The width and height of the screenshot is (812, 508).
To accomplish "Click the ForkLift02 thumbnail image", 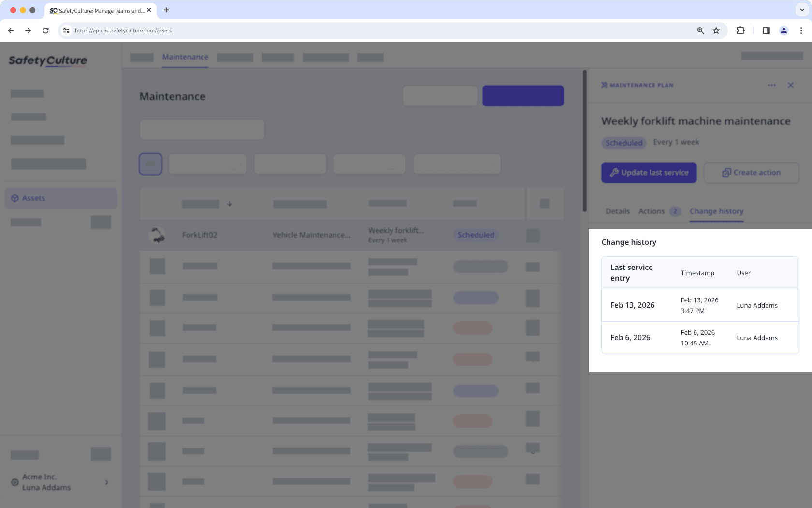I will click(x=157, y=235).
